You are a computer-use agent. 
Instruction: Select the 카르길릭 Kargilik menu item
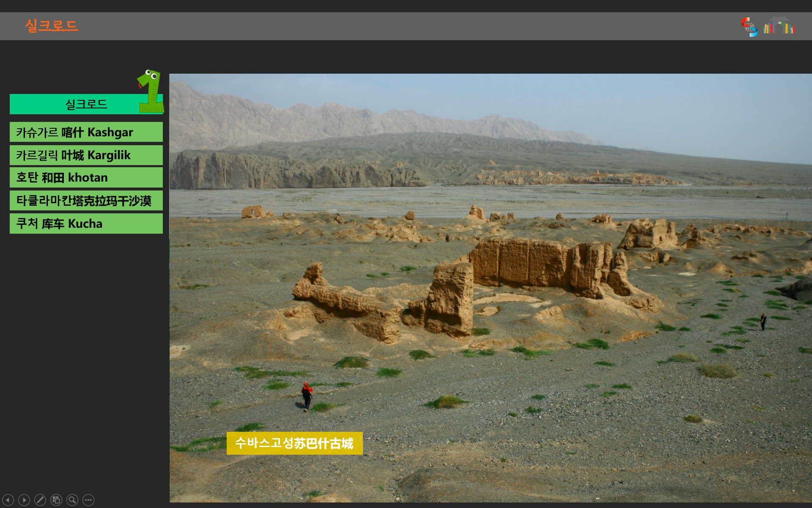click(x=86, y=155)
